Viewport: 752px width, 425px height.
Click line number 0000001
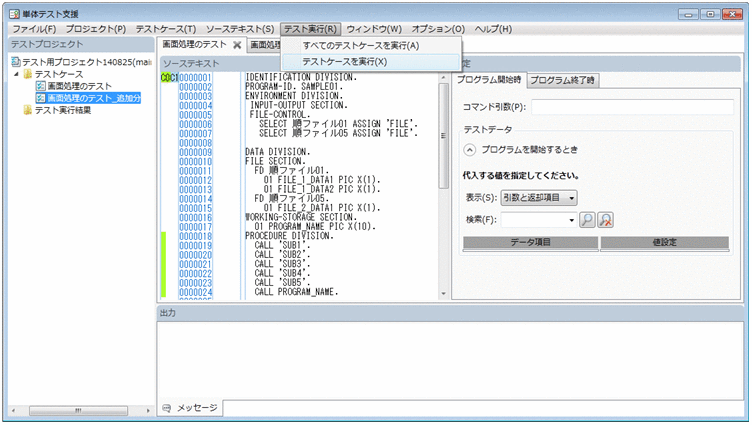196,77
